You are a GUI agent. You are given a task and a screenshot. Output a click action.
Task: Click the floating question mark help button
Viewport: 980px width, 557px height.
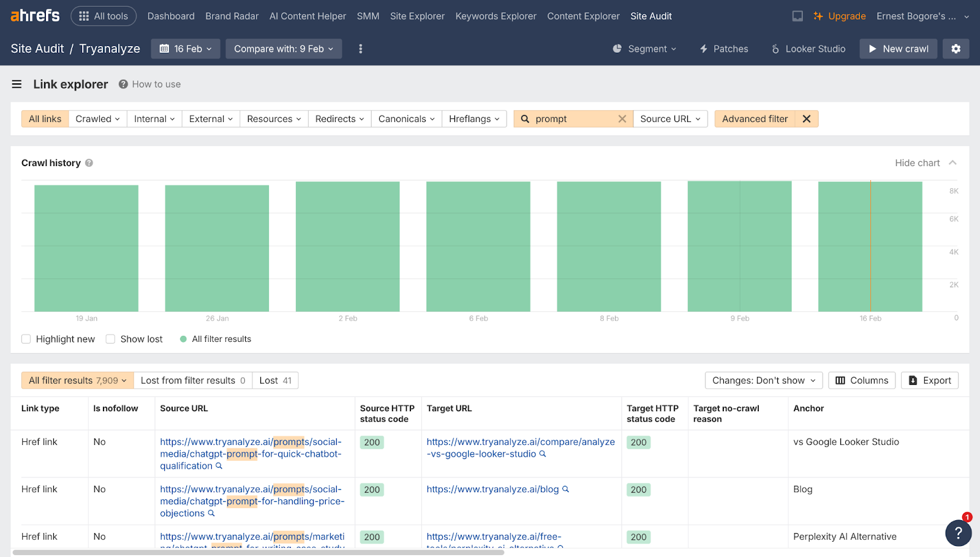[x=958, y=533]
